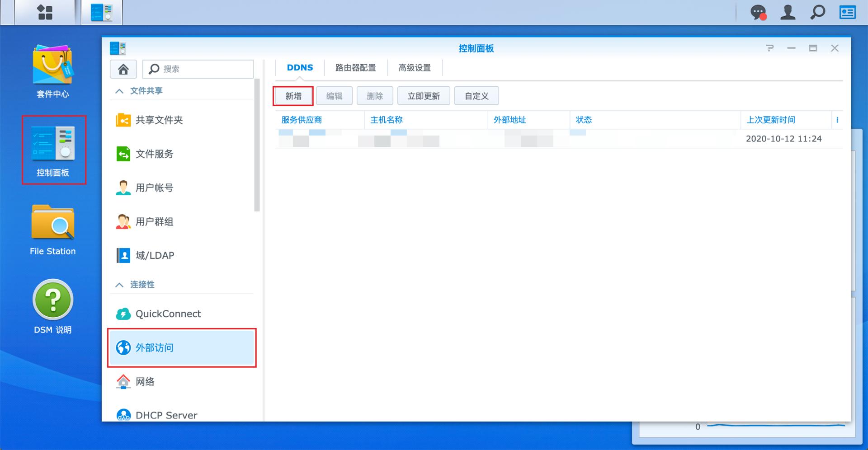868x450 pixels.
Task: Click the home icon in the control panel sidebar
Action: 123,69
